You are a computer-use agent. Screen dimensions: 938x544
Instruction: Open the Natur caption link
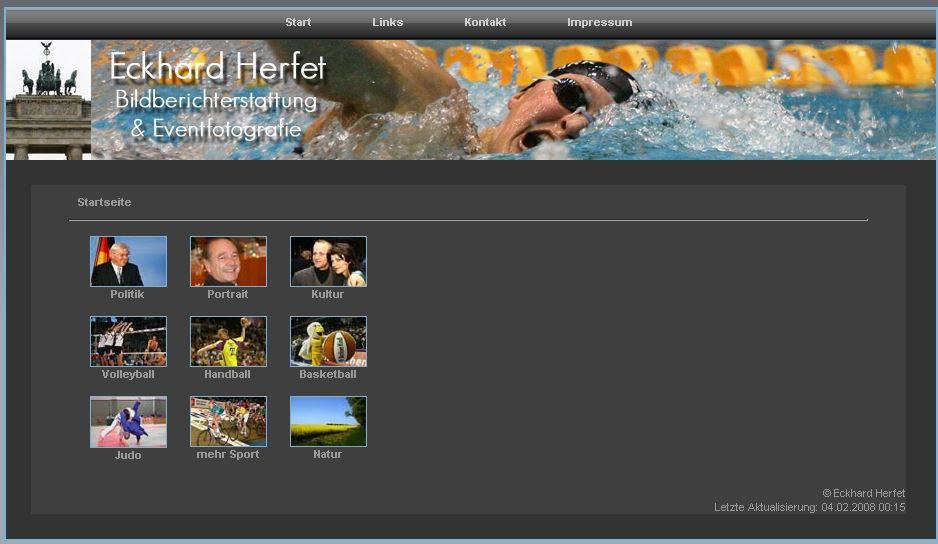[x=327, y=455]
